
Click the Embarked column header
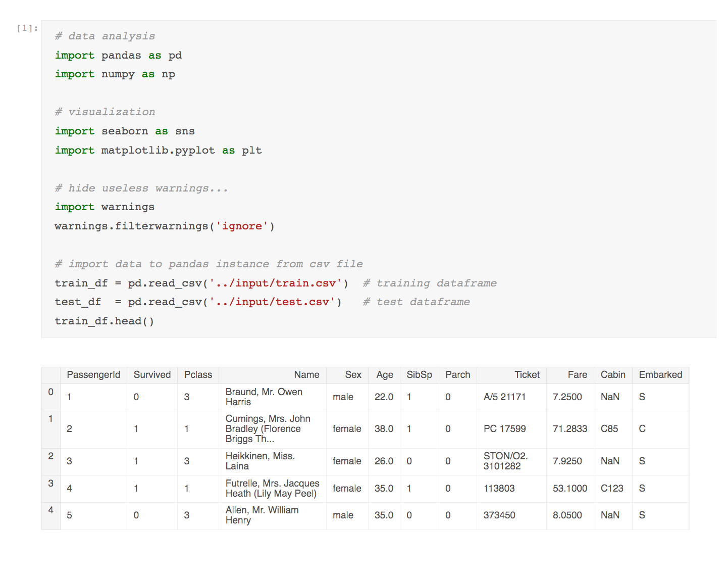660,375
